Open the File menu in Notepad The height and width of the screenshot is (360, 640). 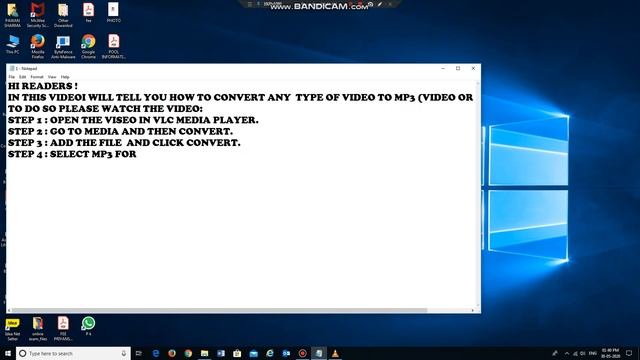click(x=11, y=77)
